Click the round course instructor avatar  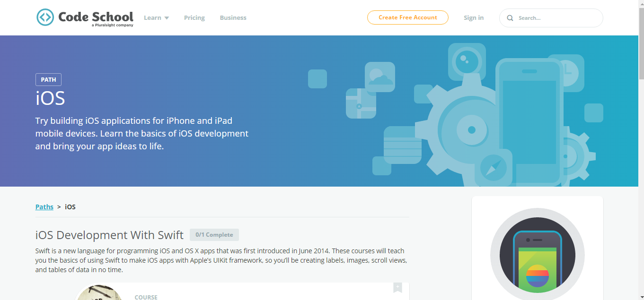click(x=99, y=292)
